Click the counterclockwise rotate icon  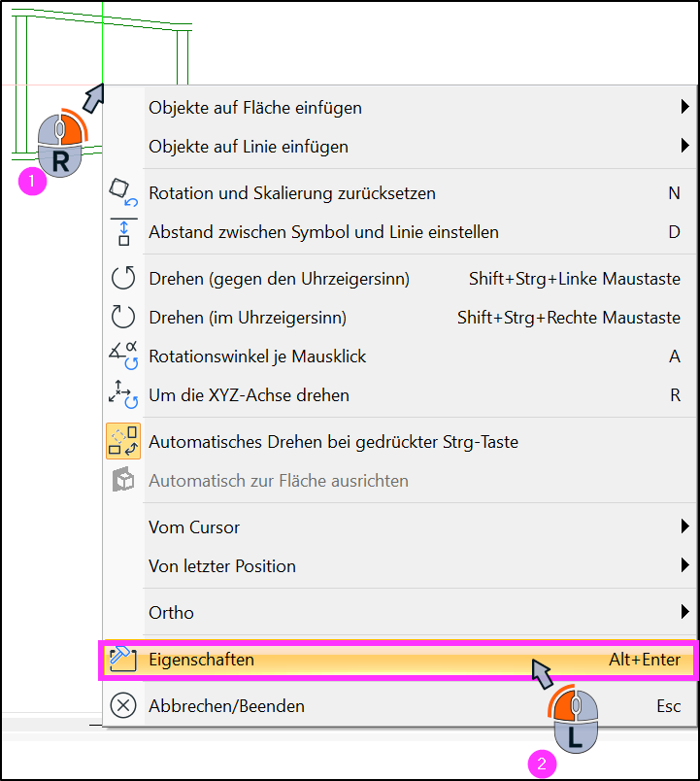coord(123,278)
